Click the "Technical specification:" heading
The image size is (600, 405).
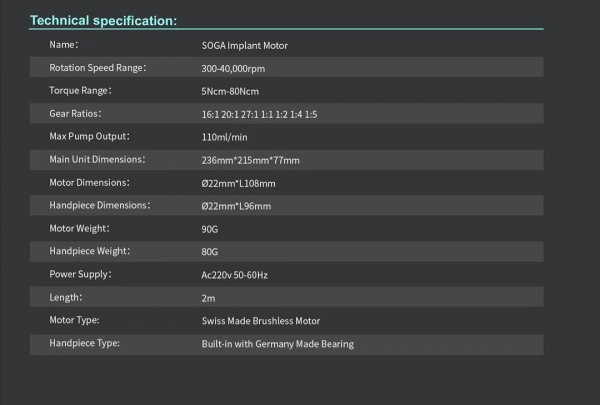(104, 19)
